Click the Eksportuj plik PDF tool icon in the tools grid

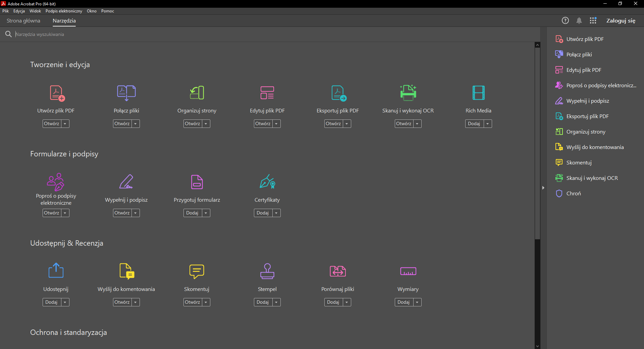(339, 93)
